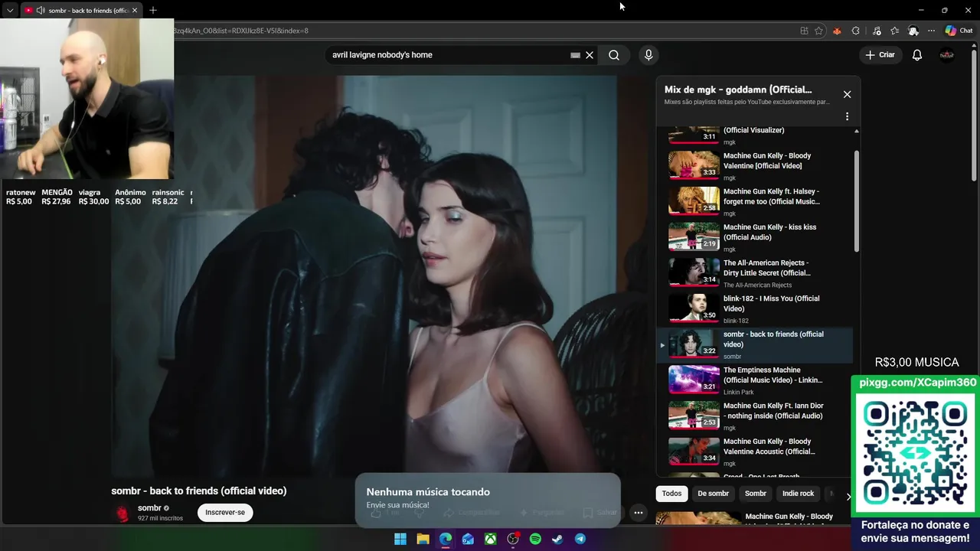
Task: Open Spotify from the taskbar
Action: (x=535, y=539)
